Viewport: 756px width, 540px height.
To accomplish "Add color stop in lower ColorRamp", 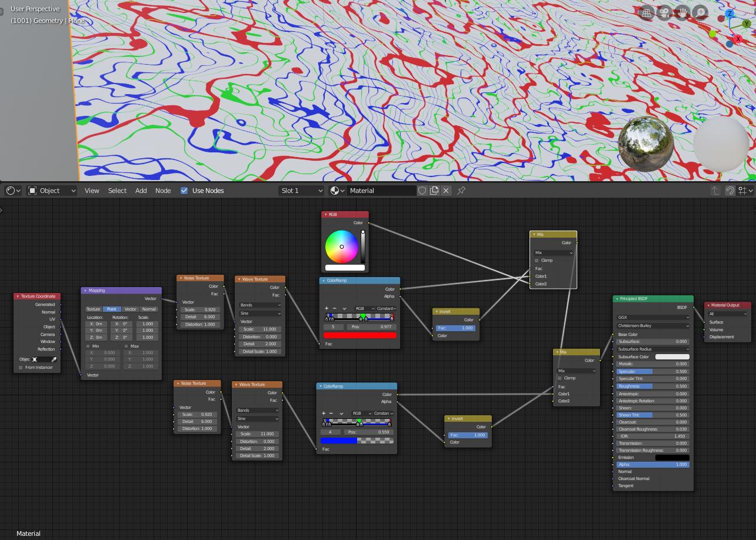I will (324, 414).
